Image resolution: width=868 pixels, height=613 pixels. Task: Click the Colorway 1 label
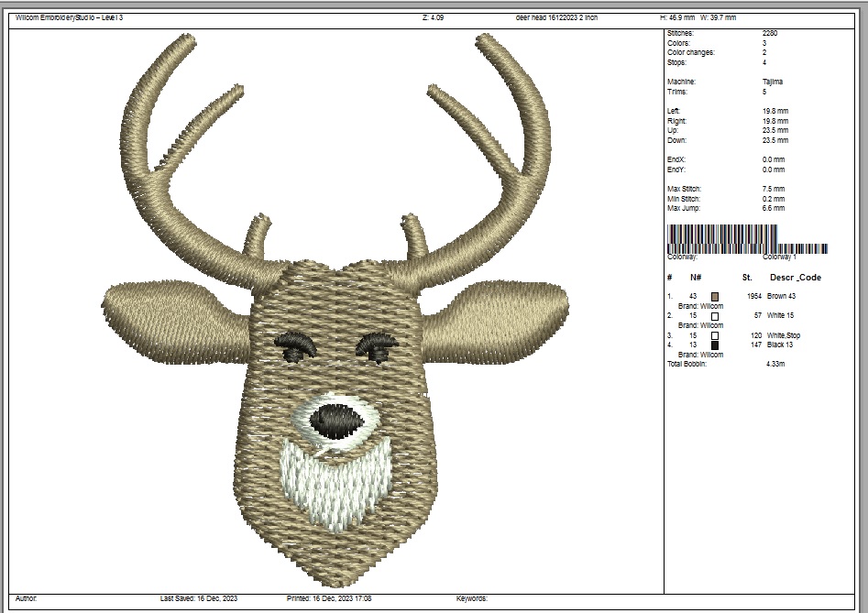pyautogui.click(x=779, y=257)
